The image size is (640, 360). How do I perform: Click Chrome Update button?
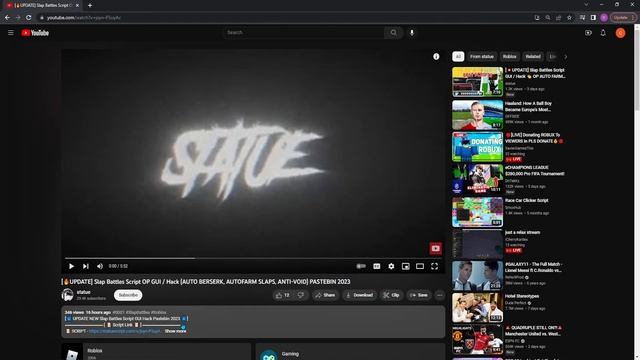pos(623,18)
